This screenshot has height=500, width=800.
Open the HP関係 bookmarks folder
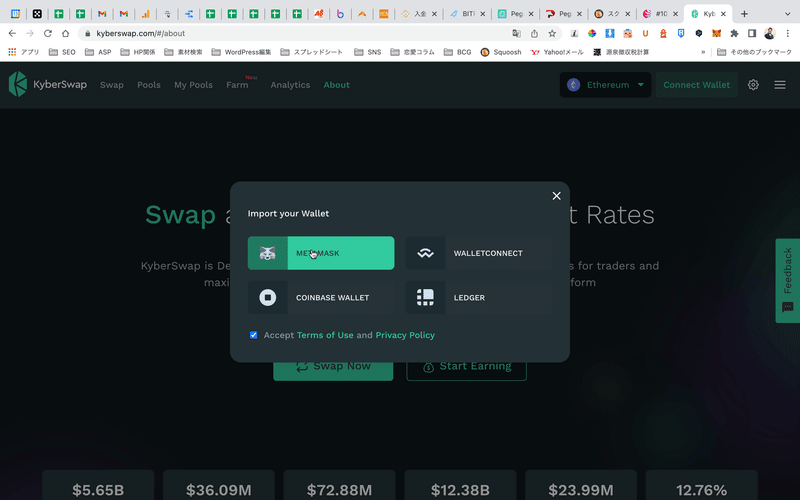[x=138, y=52]
